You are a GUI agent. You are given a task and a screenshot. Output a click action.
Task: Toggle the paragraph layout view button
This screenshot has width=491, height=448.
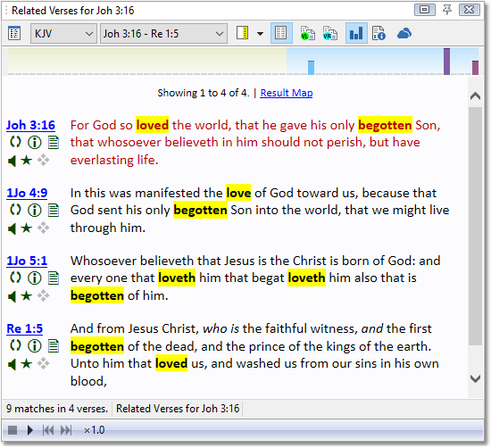281,33
